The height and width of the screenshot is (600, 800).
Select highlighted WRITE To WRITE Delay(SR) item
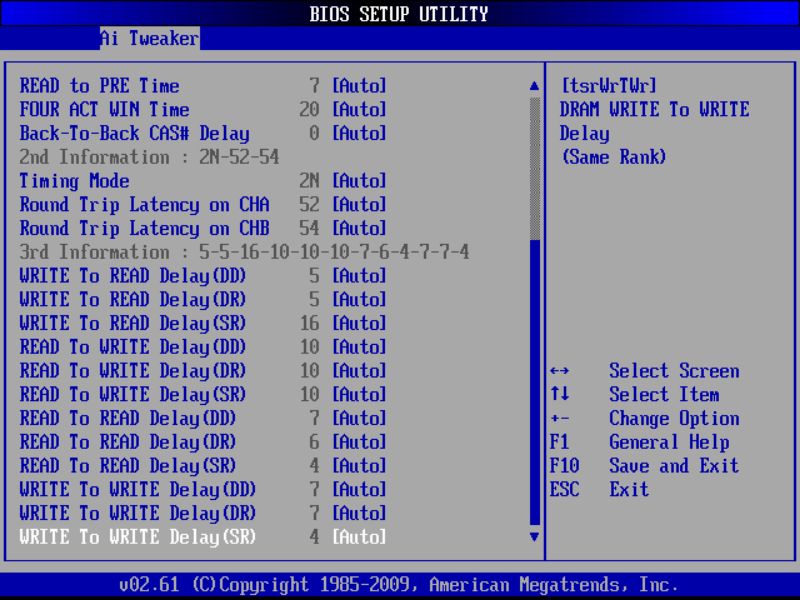138,537
